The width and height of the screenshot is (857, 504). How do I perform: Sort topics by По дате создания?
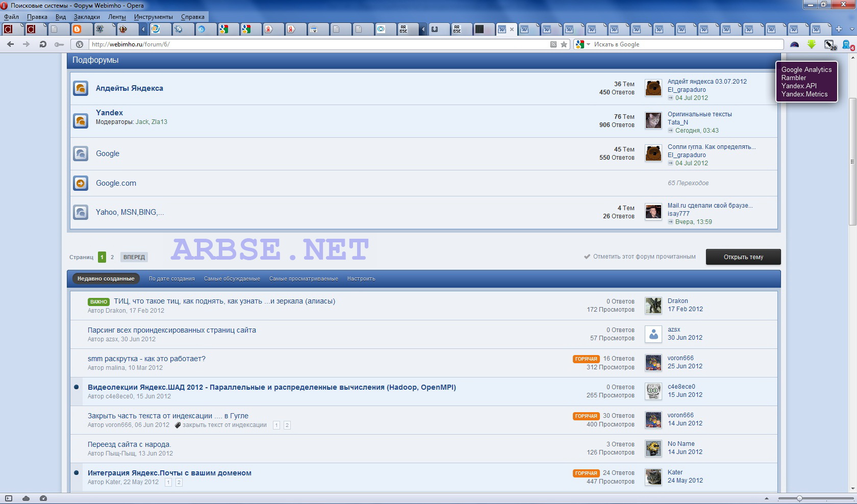click(x=172, y=279)
